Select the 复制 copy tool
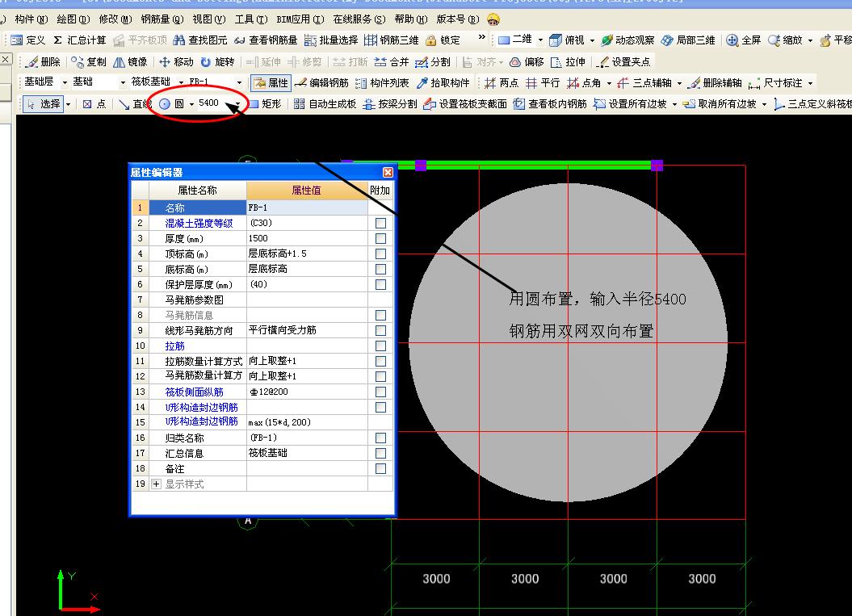 [89, 62]
